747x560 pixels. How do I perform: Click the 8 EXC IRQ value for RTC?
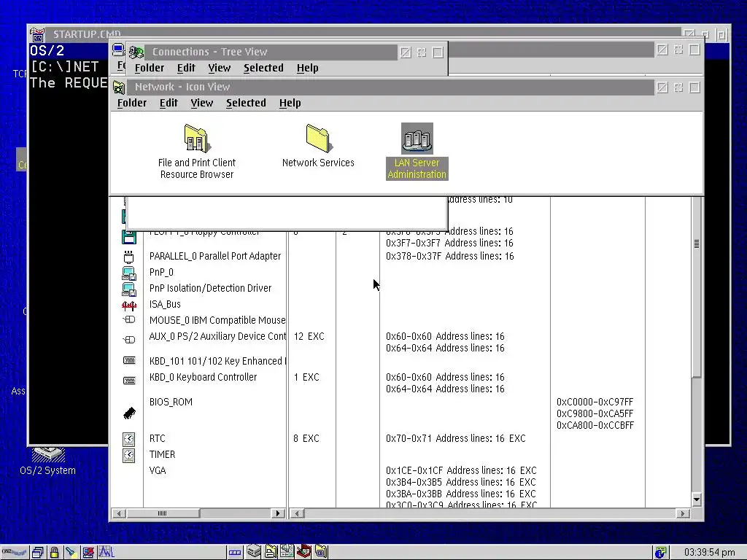[306, 438]
